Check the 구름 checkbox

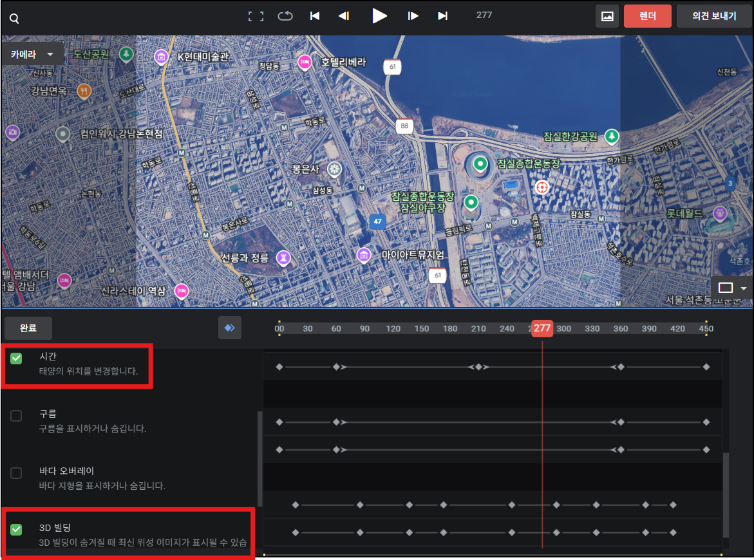16,415
